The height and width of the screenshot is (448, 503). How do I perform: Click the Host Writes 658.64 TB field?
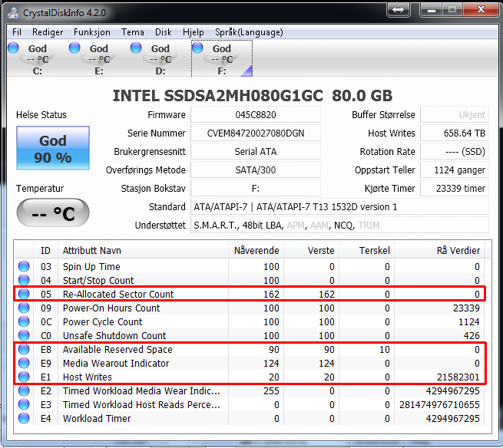pos(455,133)
